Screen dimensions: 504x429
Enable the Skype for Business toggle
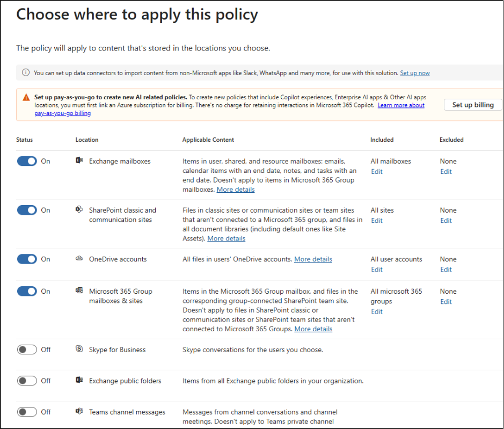tap(27, 350)
